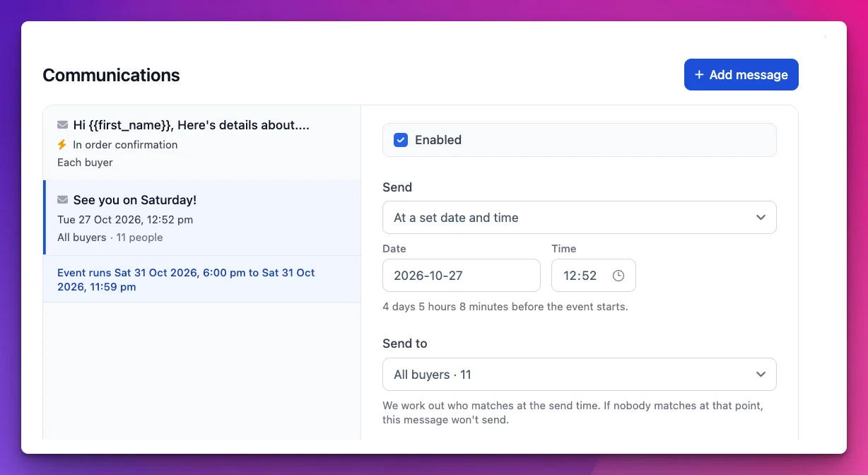The image size is (868, 475).
Task: Click the "In order confirmation" label
Action: pos(125,144)
